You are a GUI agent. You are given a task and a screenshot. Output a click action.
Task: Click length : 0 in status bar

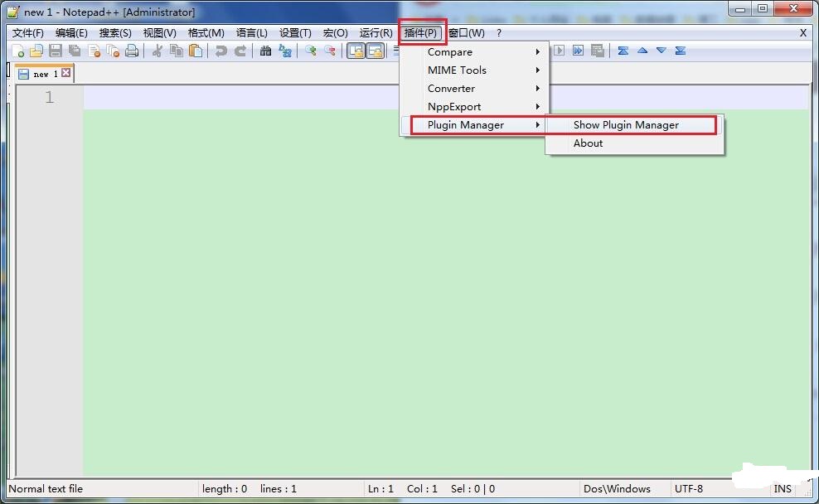click(225, 489)
